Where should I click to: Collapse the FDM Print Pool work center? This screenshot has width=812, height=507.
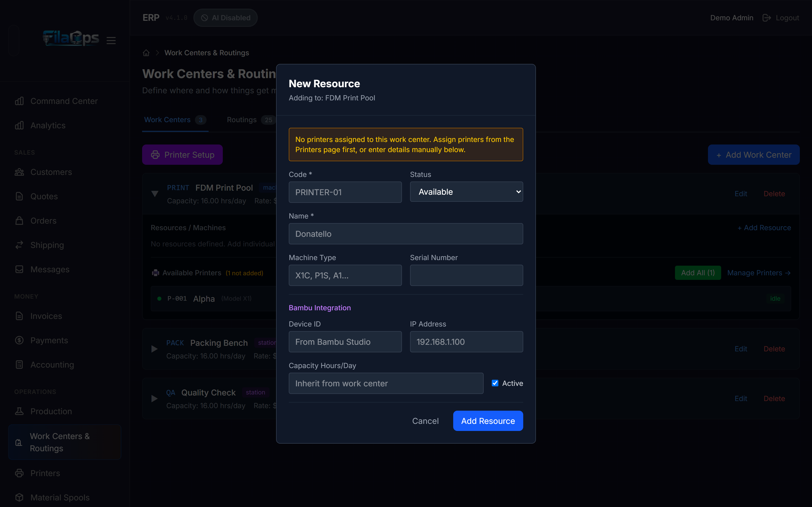tap(155, 194)
